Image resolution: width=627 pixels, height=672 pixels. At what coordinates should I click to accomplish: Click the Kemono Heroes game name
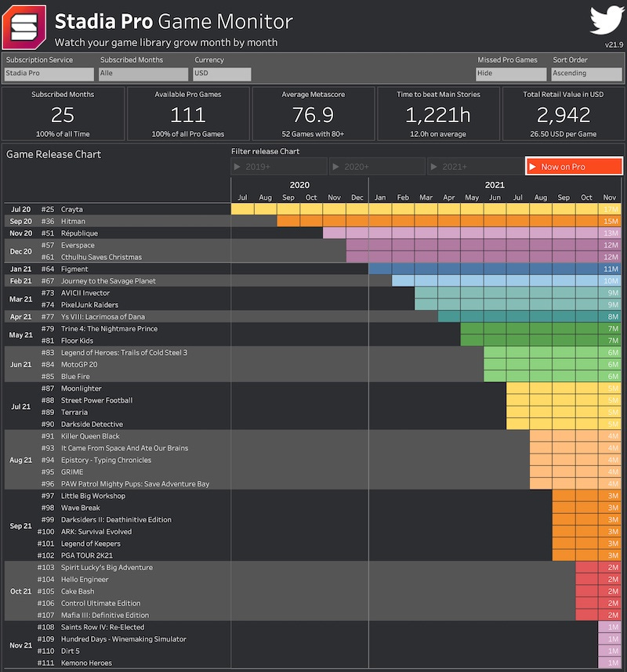pos(86,663)
